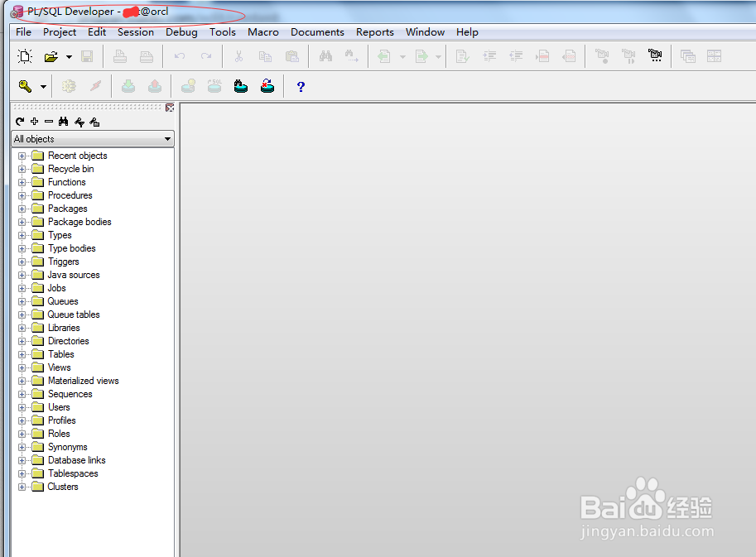Screen dimensions: 756x557
Task: Expand the Functions folder node
Action: [x=22, y=183]
